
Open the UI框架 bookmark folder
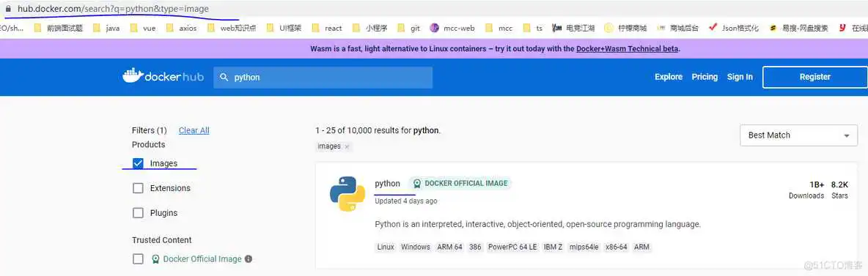[284, 29]
